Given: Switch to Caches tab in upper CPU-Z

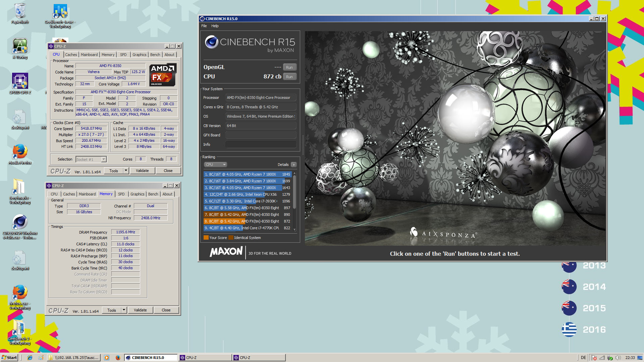Looking at the screenshot, I should (71, 55).
